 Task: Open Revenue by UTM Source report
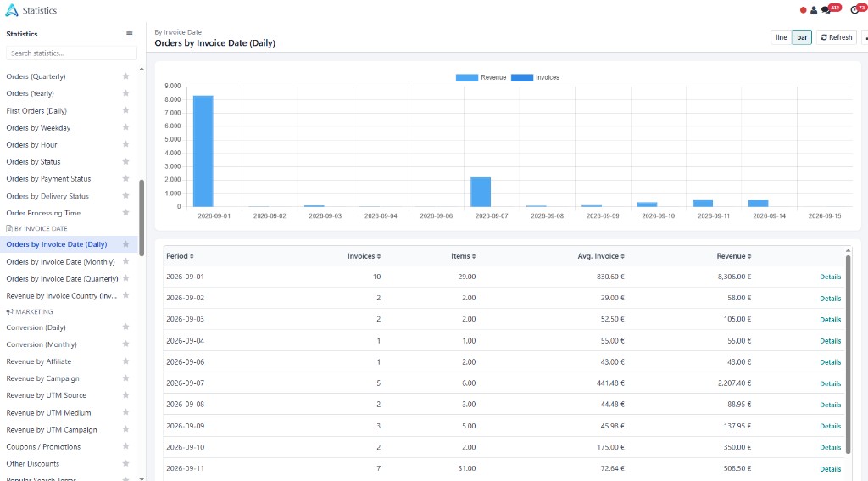(x=46, y=395)
